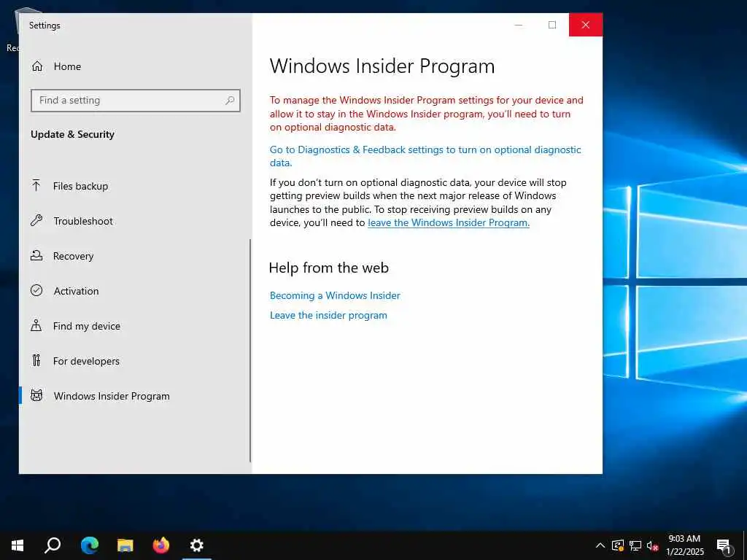Open the Action Center notifications icon

[724, 545]
